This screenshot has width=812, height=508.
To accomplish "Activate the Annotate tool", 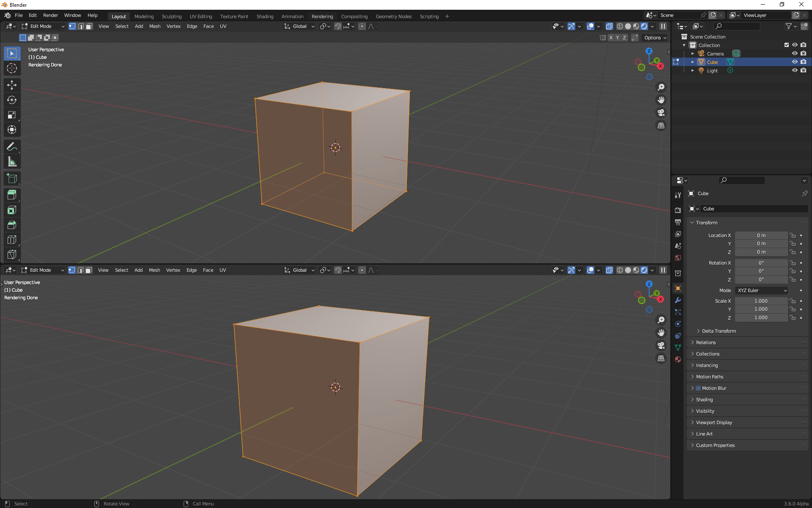I will pos(12,146).
